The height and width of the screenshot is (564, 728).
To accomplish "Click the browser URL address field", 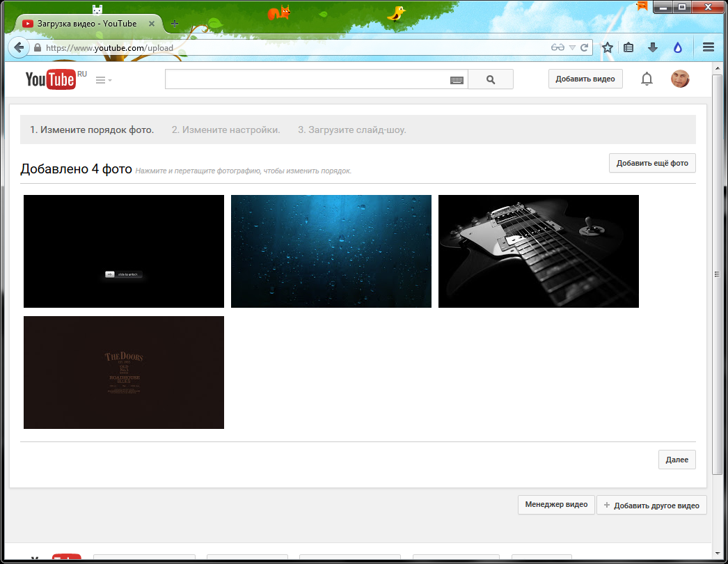I will pos(297,48).
